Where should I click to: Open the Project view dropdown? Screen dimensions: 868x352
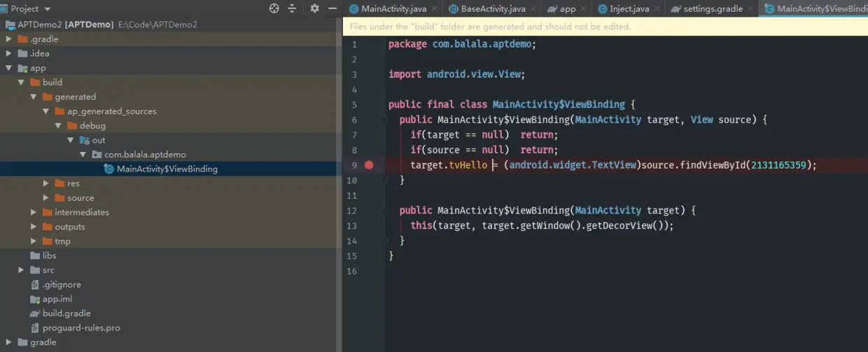coord(47,9)
